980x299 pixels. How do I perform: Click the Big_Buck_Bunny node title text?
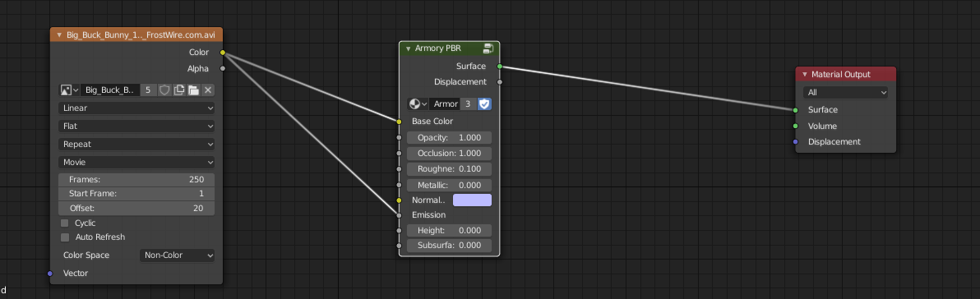click(141, 35)
